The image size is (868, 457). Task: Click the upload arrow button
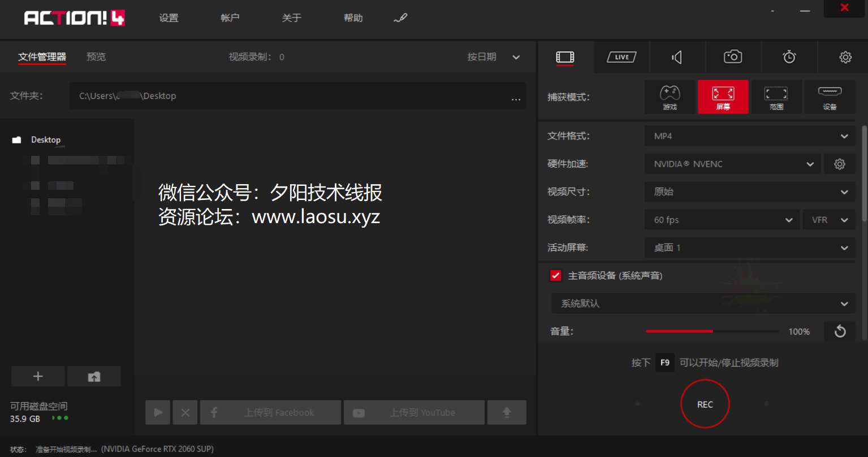click(507, 412)
